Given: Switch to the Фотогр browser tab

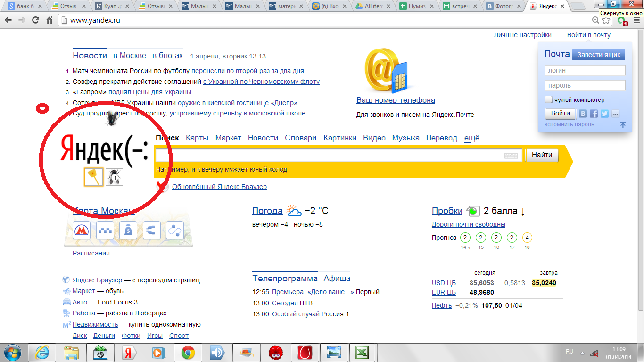Looking at the screenshot, I should [503, 6].
